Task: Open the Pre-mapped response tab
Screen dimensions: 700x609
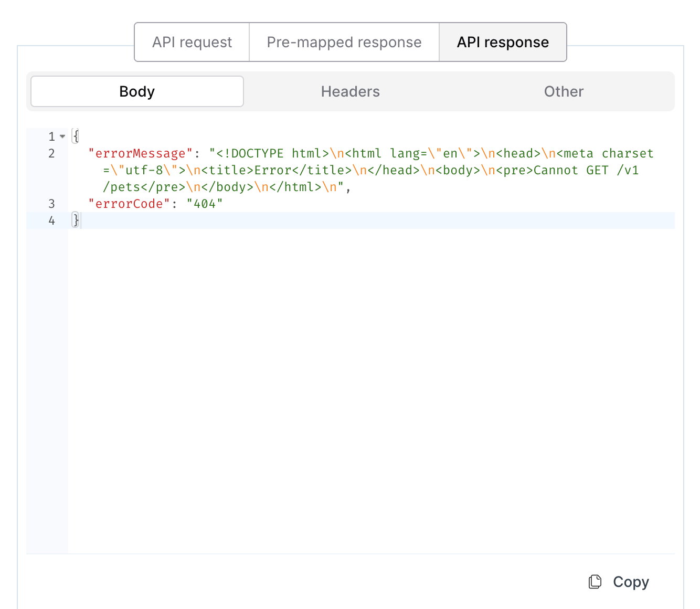Action: tap(344, 42)
